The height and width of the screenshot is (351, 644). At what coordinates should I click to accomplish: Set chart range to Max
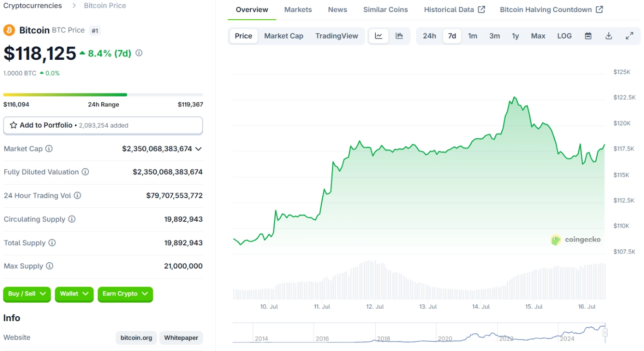pyautogui.click(x=538, y=36)
